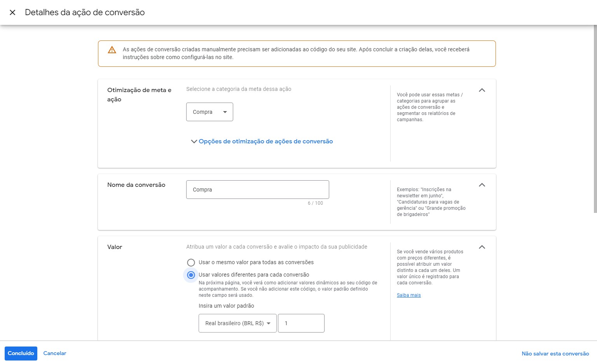Select Usar o mesmo valor para todas as conversões
597x364 pixels.
pos(191,263)
